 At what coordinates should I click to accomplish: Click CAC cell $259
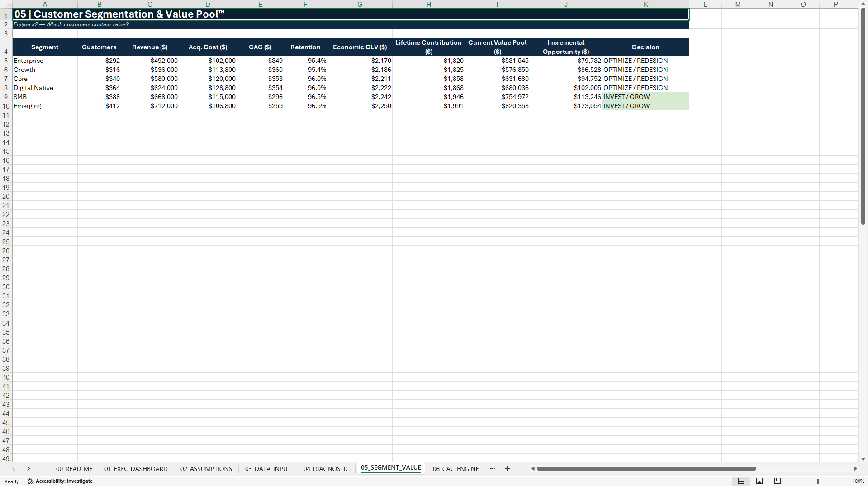click(260, 106)
